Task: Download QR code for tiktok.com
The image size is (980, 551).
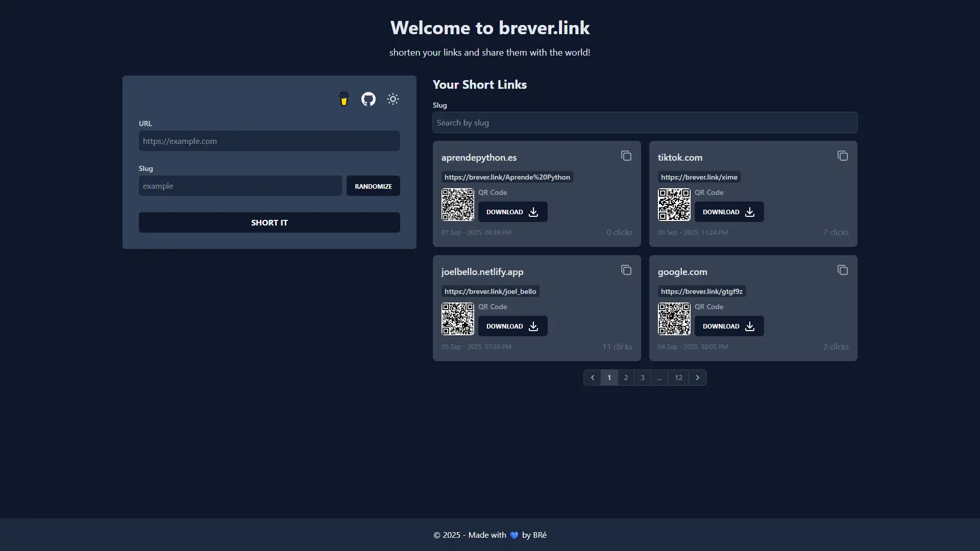Action: [x=729, y=212]
